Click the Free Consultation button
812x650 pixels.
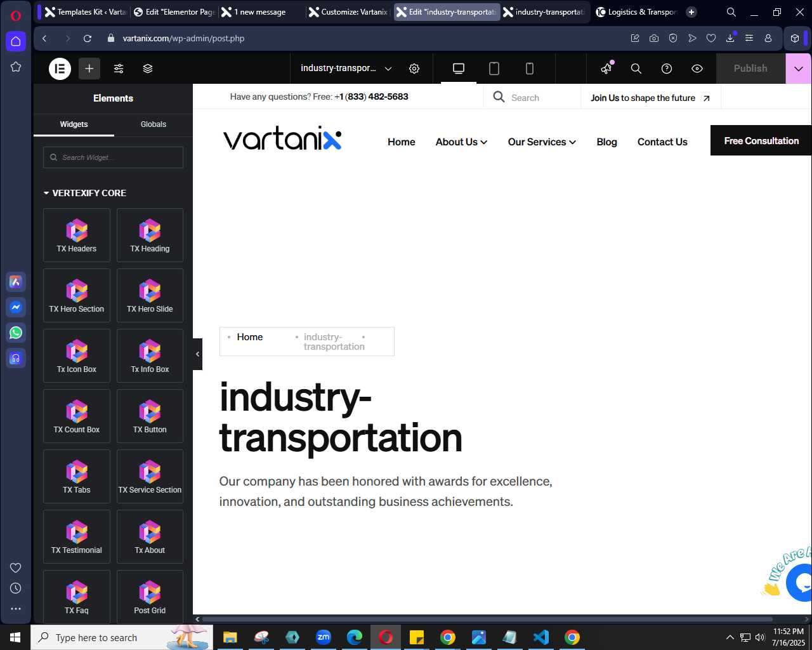761,141
